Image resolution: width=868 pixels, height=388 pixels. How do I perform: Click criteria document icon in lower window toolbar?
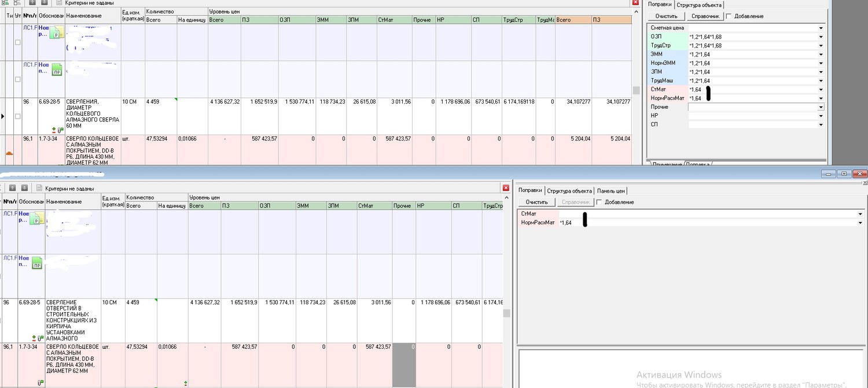[x=39, y=187]
